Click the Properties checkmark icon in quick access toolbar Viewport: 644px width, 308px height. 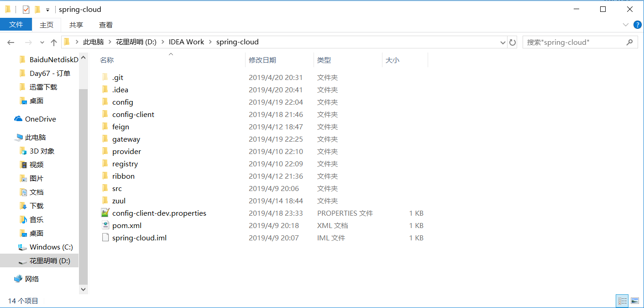tap(26, 9)
